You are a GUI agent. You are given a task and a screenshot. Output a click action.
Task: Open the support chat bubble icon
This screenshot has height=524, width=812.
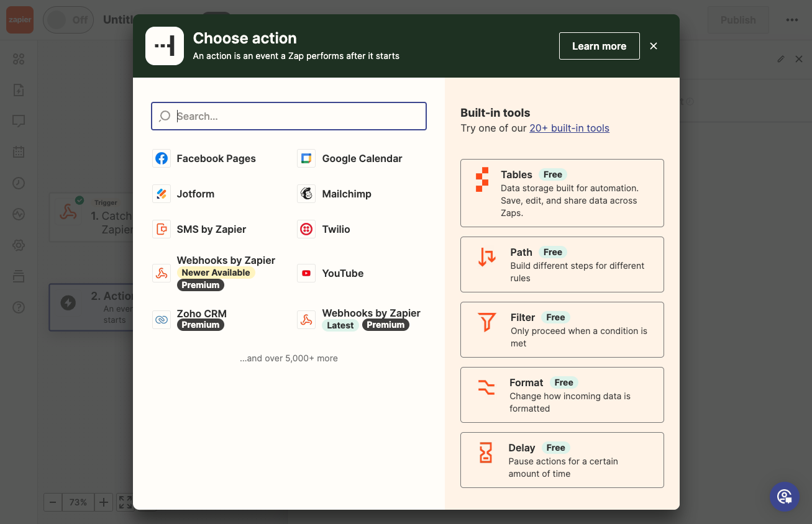coord(785,497)
